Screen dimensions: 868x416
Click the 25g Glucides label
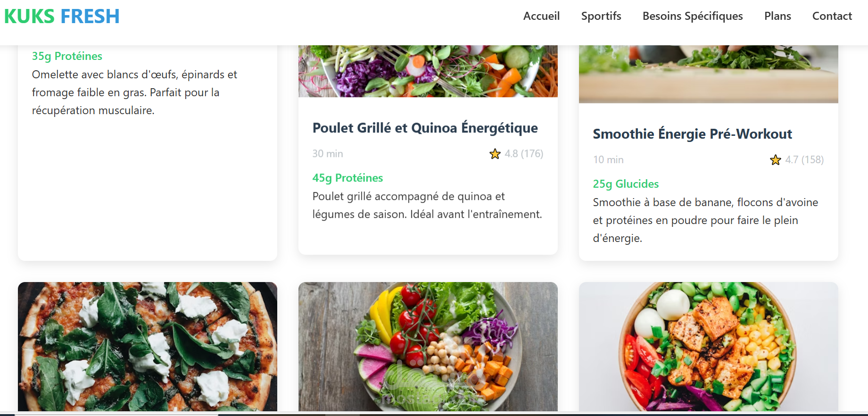coord(625,184)
